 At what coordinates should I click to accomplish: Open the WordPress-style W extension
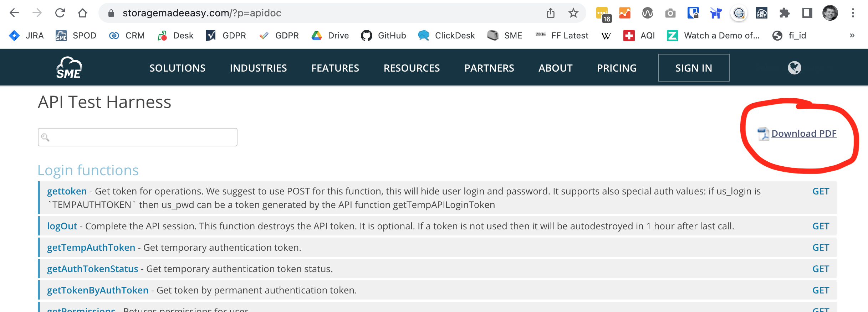pyautogui.click(x=648, y=13)
